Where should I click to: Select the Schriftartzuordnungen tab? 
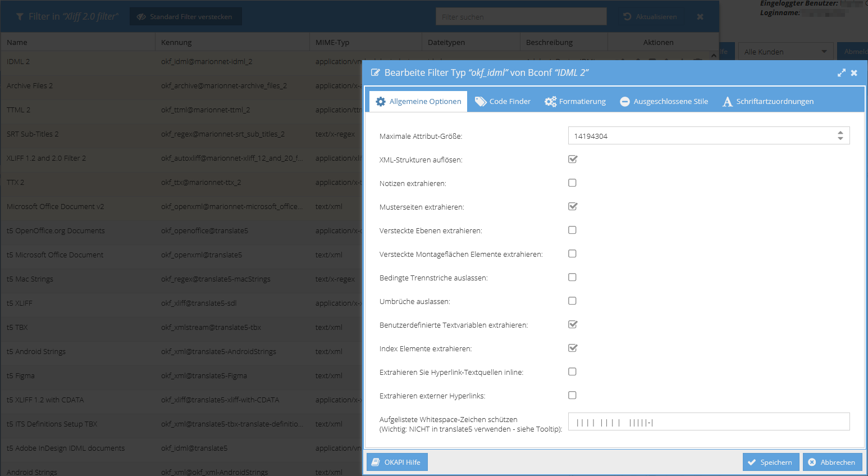point(768,102)
